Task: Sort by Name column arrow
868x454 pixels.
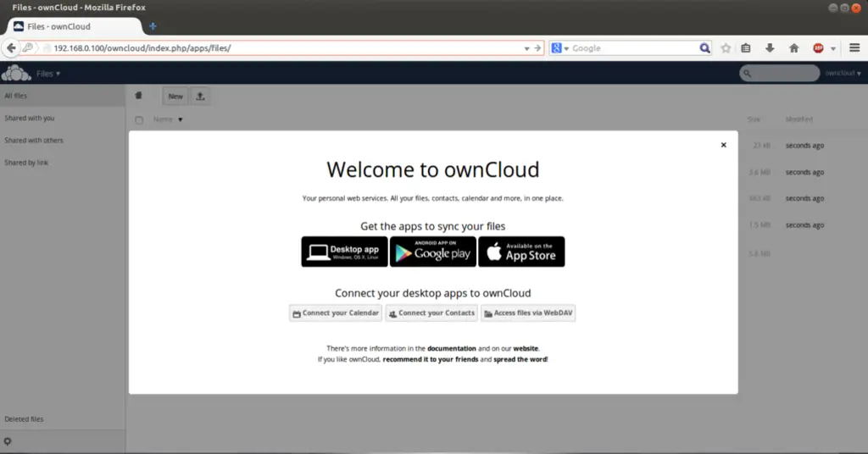Action: point(181,119)
